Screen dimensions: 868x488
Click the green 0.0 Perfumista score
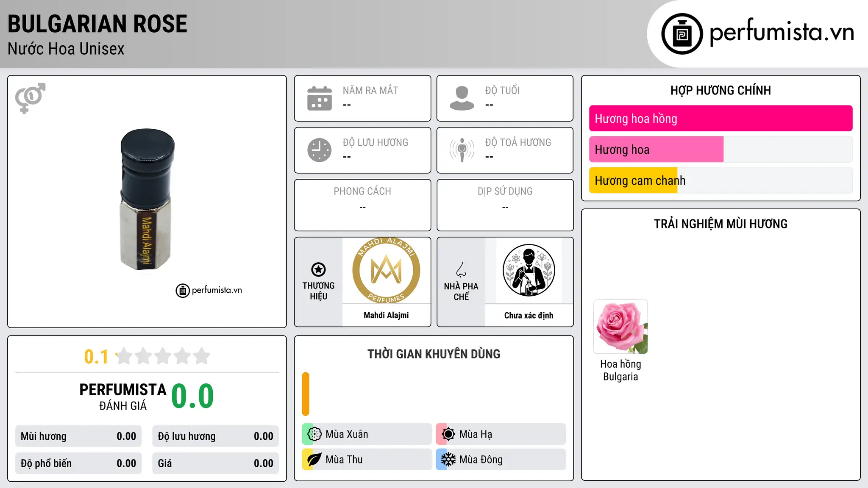(x=192, y=396)
